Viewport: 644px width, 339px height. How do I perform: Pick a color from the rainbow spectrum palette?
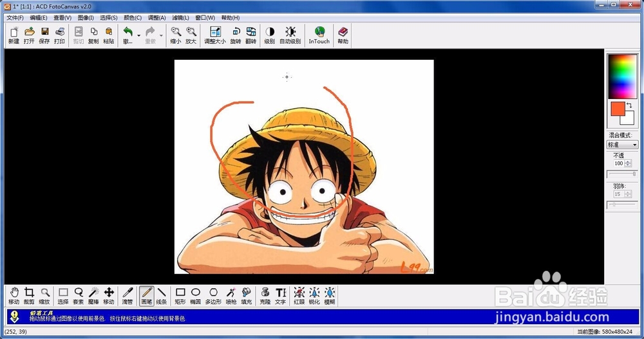tap(622, 77)
